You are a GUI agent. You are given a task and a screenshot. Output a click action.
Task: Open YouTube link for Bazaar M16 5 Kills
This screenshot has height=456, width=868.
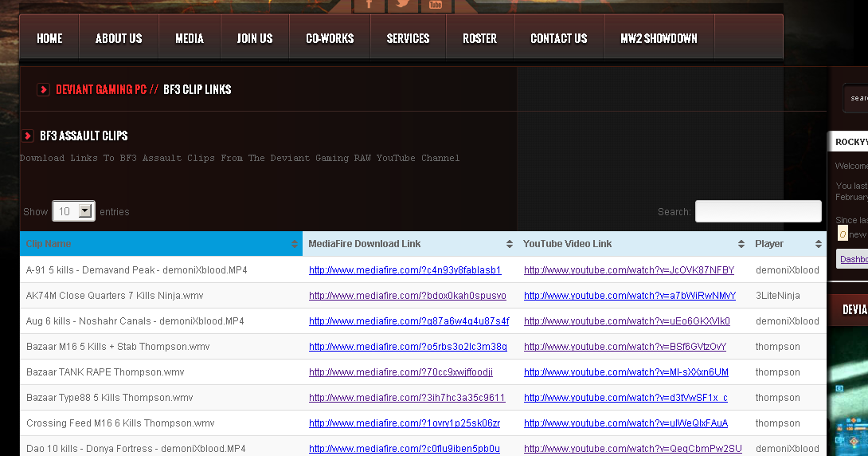coord(625,346)
